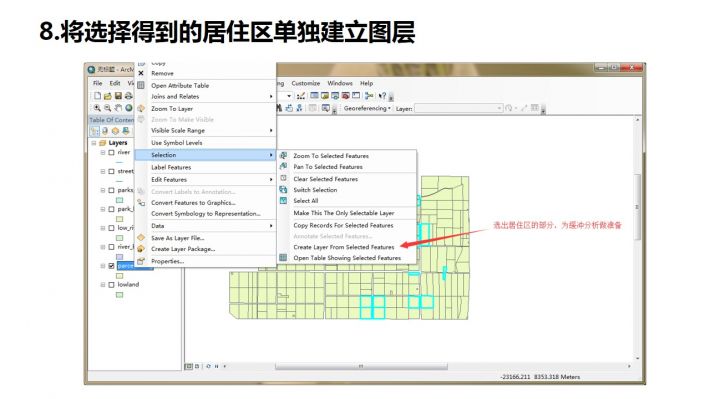Turn on the lowland layer checkbox
The height and width of the screenshot is (399, 710).
click(111, 285)
